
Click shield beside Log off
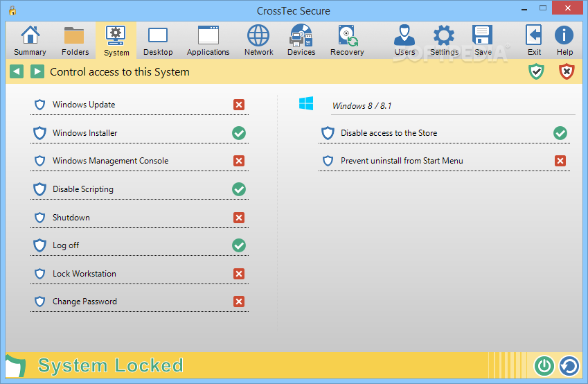(39, 245)
